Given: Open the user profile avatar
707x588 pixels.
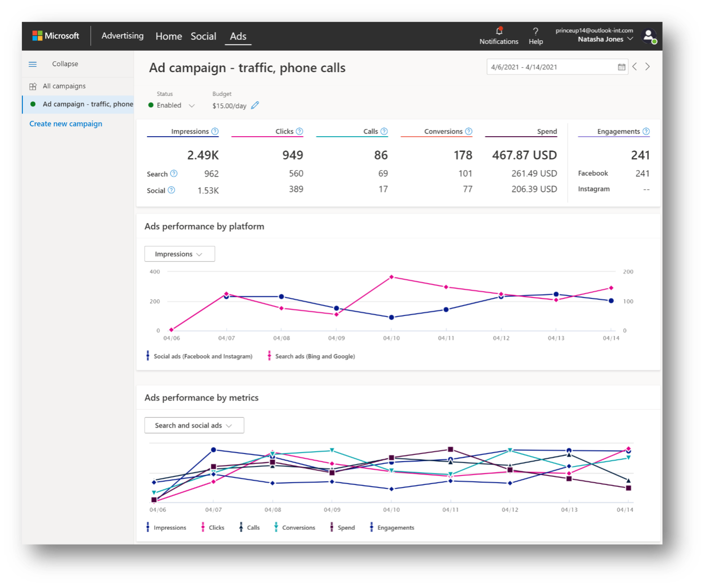Looking at the screenshot, I should tap(649, 36).
